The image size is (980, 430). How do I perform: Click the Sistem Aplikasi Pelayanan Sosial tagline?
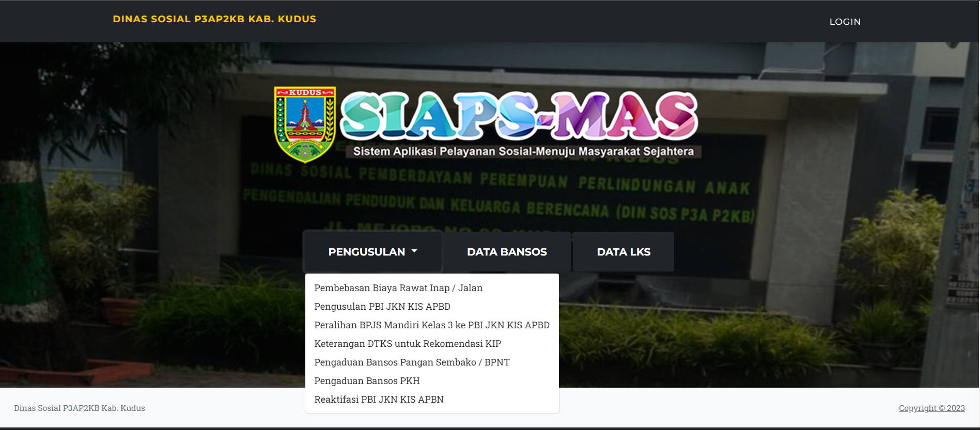[x=523, y=152]
